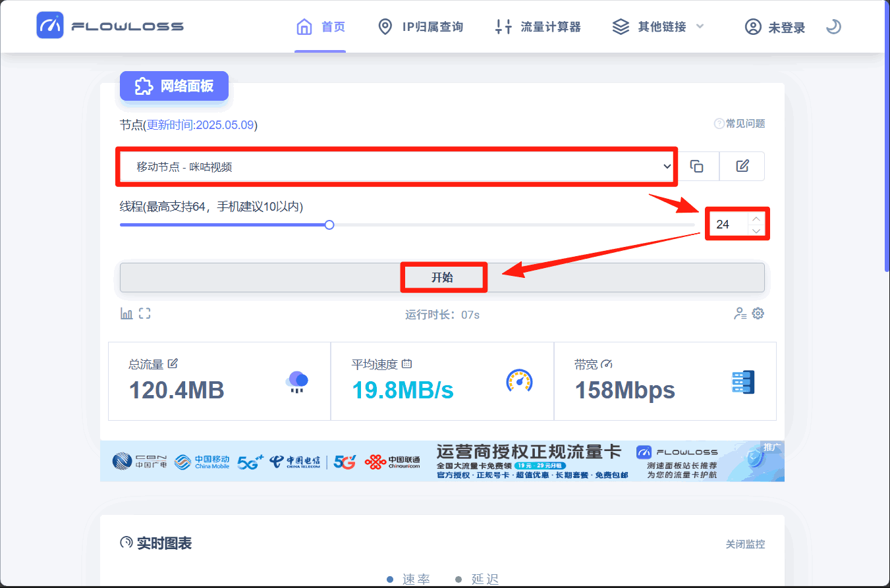
Task: Toggle dark mode with the moon icon
Action: pyautogui.click(x=833, y=27)
